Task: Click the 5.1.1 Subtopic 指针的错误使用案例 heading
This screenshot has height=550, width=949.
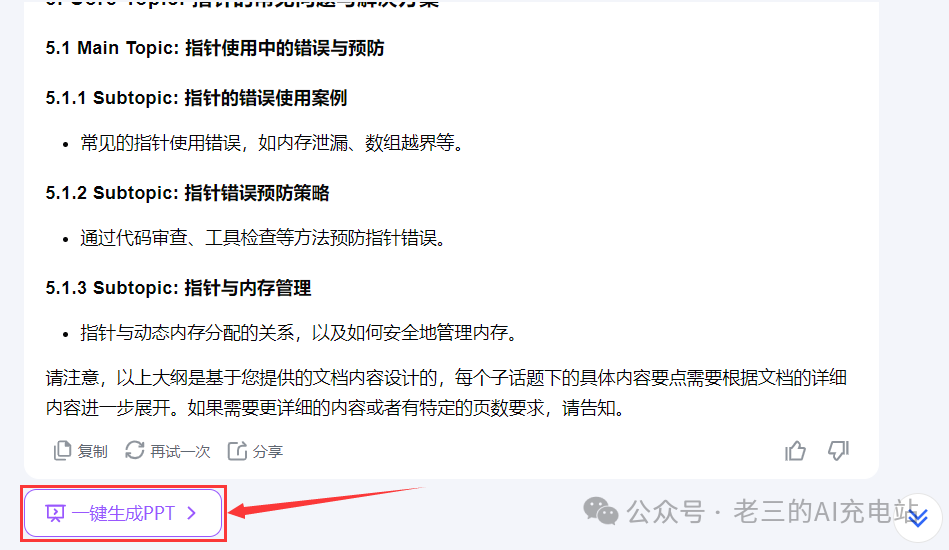Action: pyautogui.click(x=196, y=97)
